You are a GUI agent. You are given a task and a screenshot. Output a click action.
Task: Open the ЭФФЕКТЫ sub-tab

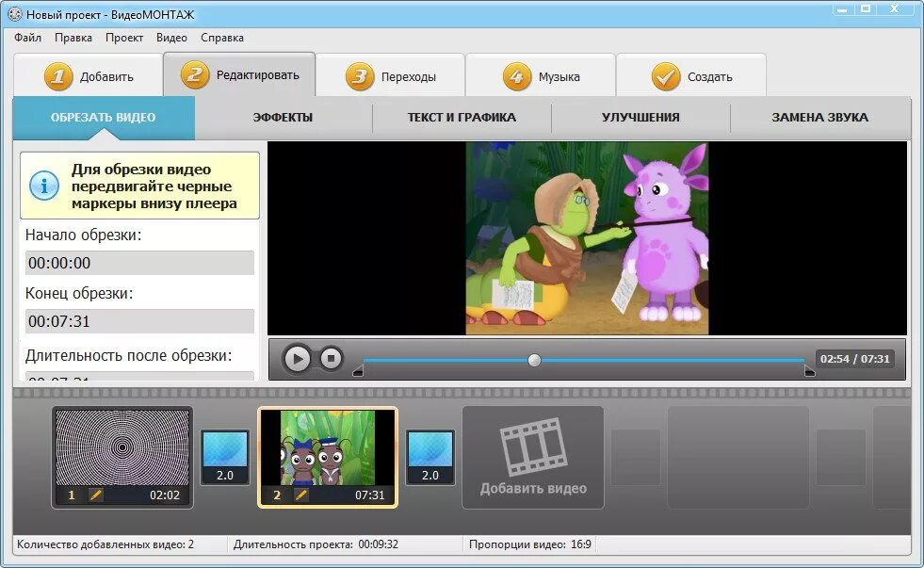(x=283, y=117)
